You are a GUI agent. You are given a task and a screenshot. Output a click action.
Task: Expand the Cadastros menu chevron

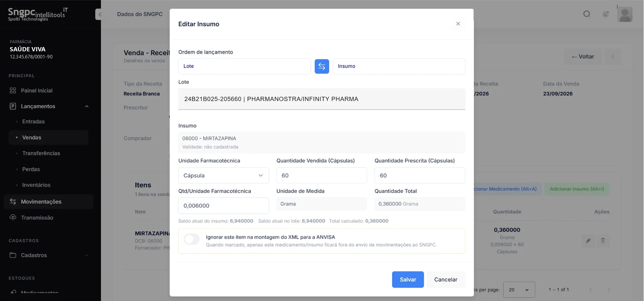[x=87, y=255]
